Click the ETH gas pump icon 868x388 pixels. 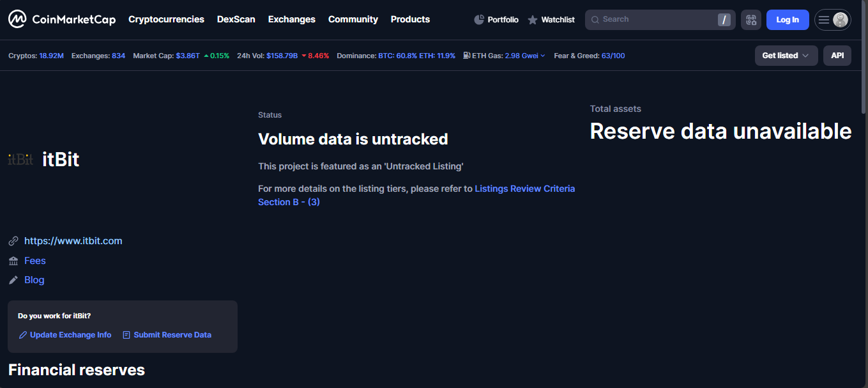coord(467,56)
